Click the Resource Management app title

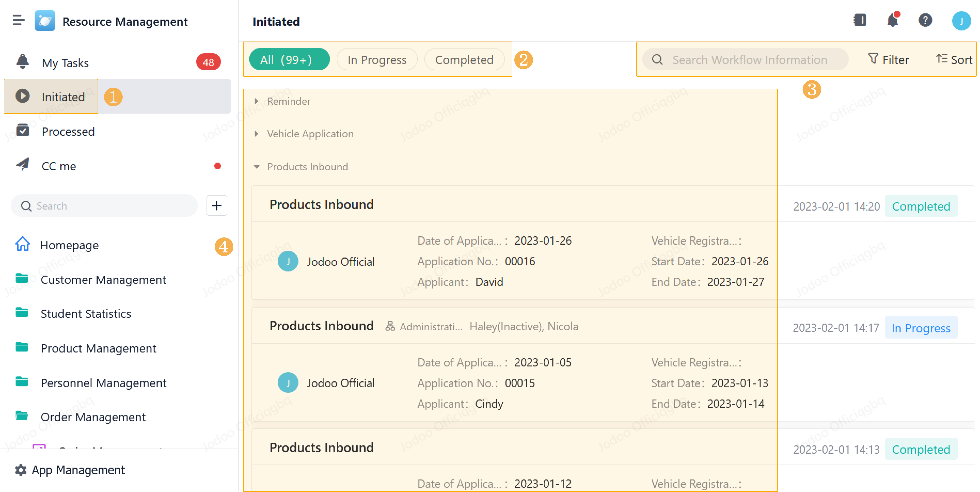tap(125, 22)
